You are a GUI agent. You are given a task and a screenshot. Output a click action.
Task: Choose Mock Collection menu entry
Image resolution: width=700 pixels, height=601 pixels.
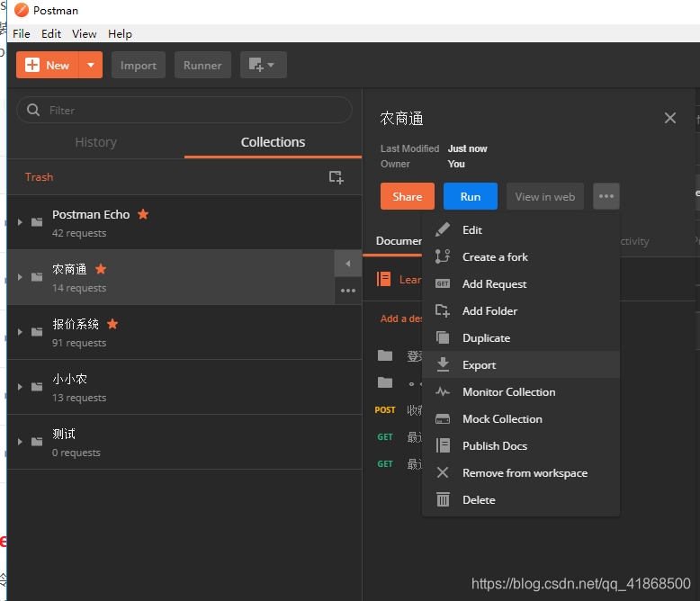pos(521,419)
